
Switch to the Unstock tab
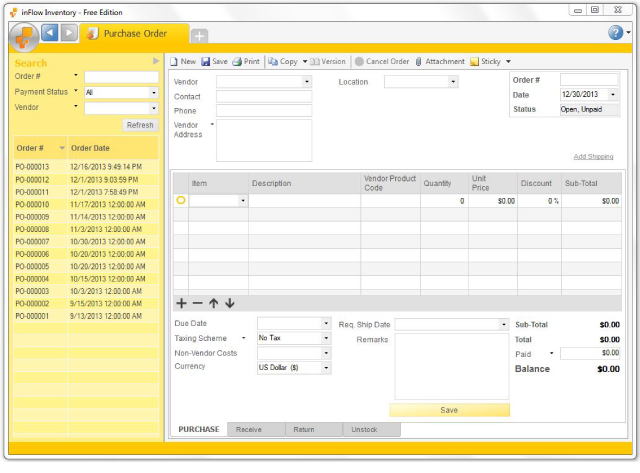click(x=371, y=429)
